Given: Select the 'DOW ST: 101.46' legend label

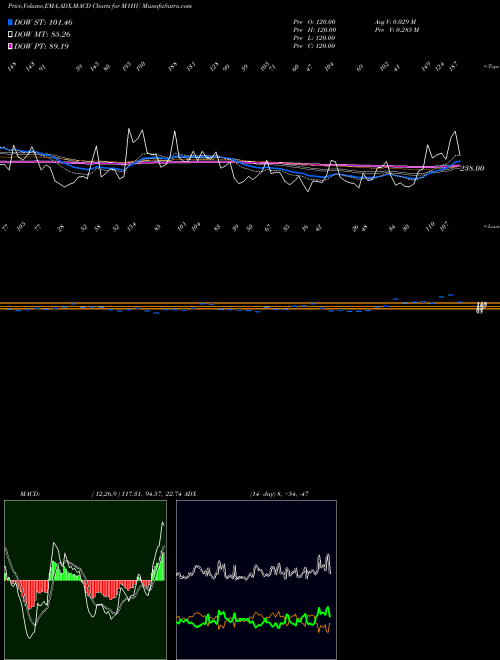Looking at the screenshot, I should click(x=43, y=22).
